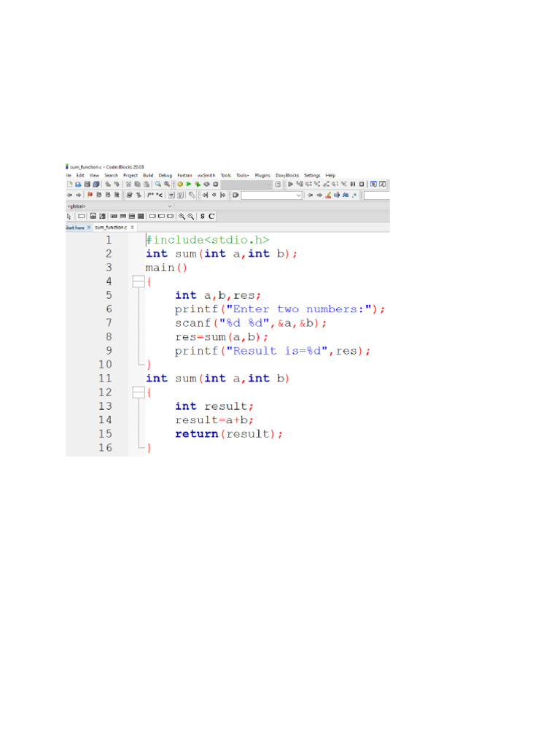Viewport: 560px width, 747px height.
Task: Click the Open file folder icon
Action: 78,185
